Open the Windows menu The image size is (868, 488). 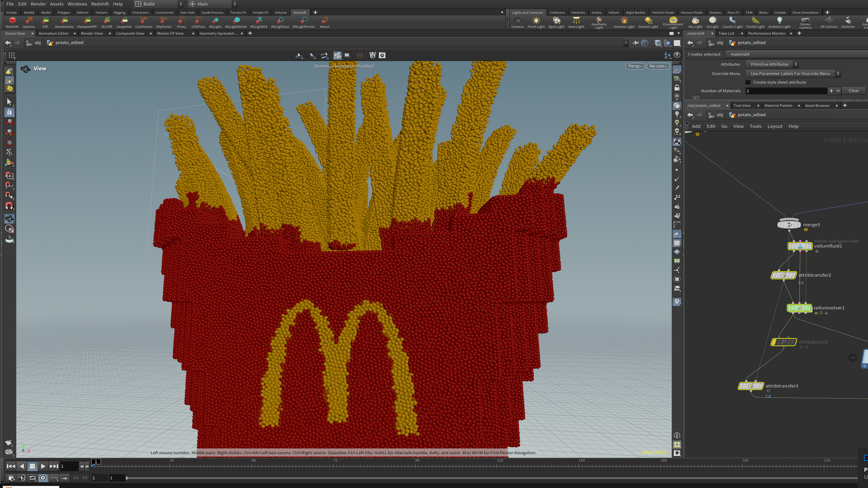(77, 4)
